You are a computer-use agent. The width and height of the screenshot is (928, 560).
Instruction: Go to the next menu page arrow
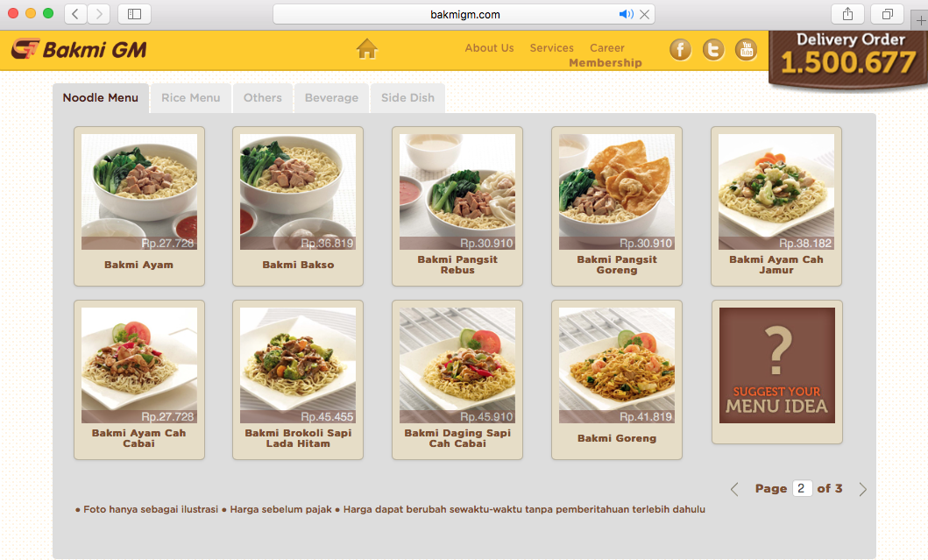[863, 489]
